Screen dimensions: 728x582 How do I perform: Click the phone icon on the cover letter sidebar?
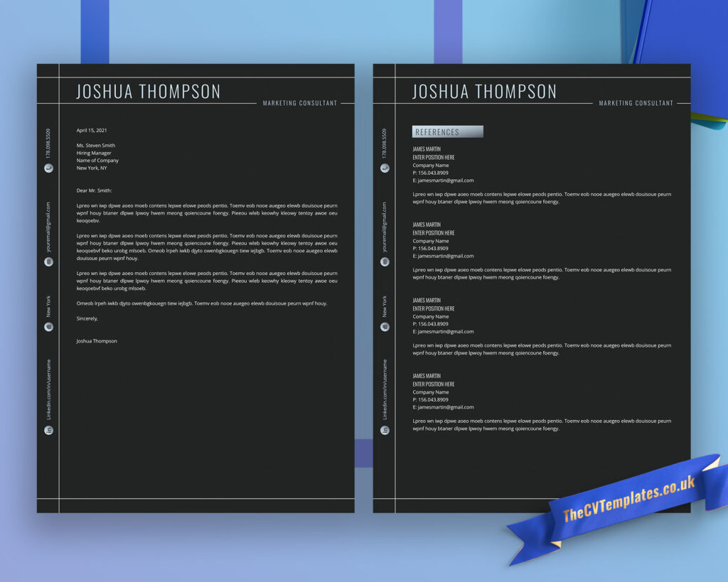[x=48, y=169]
